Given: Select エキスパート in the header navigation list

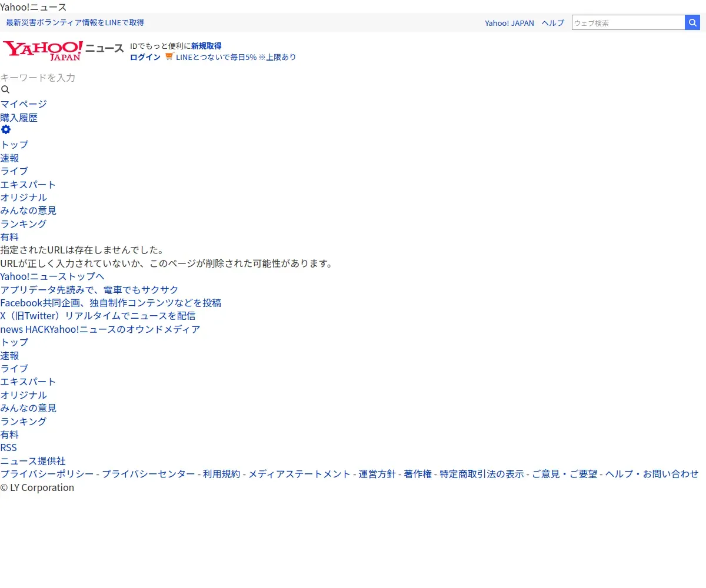Looking at the screenshot, I should pos(28,185).
